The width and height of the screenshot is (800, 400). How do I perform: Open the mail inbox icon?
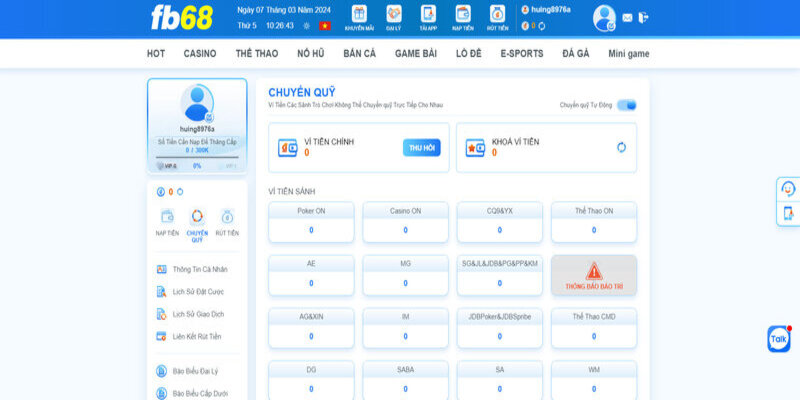tap(627, 18)
